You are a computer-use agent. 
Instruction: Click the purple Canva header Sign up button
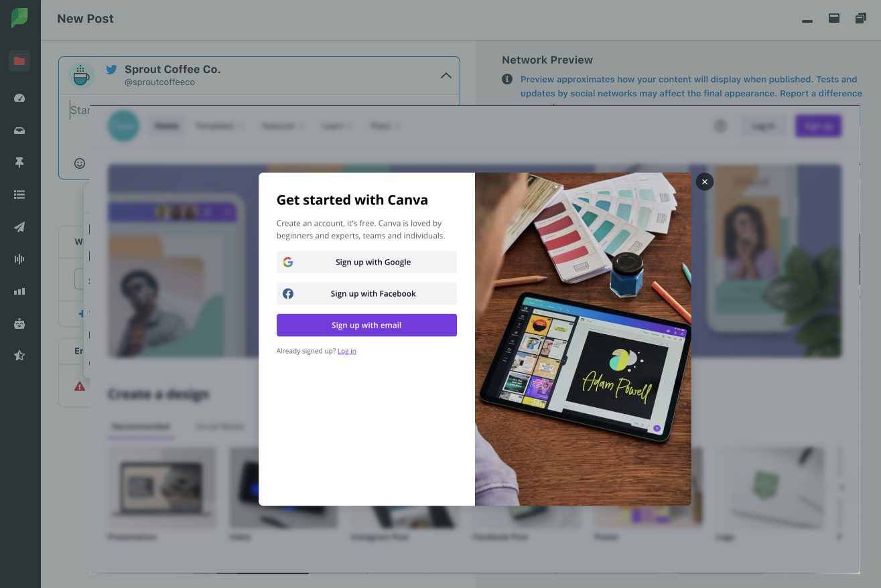point(818,126)
